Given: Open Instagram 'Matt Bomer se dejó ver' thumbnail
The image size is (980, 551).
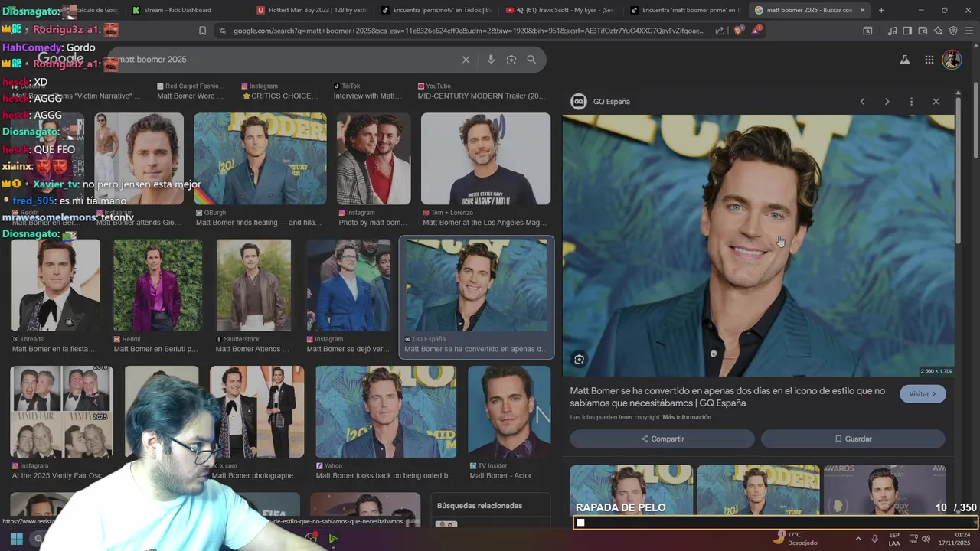Looking at the screenshot, I should tap(348, 285).
